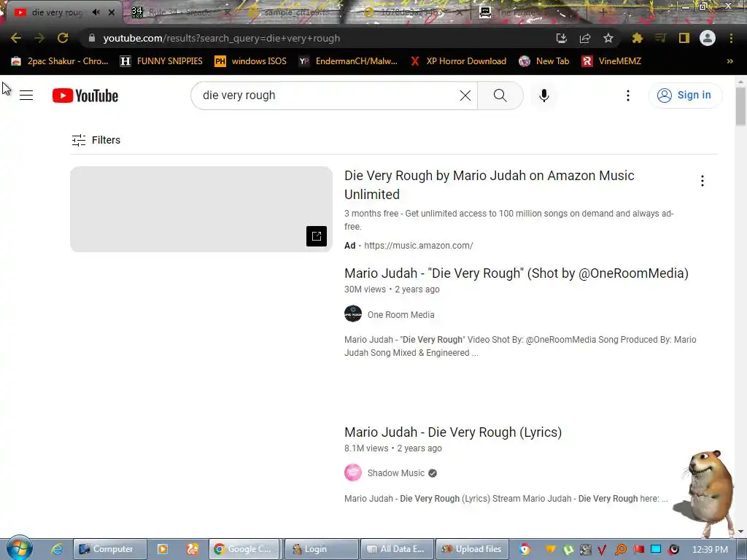
Task: Open the Chrome three-dot menu
Action: 731,38
